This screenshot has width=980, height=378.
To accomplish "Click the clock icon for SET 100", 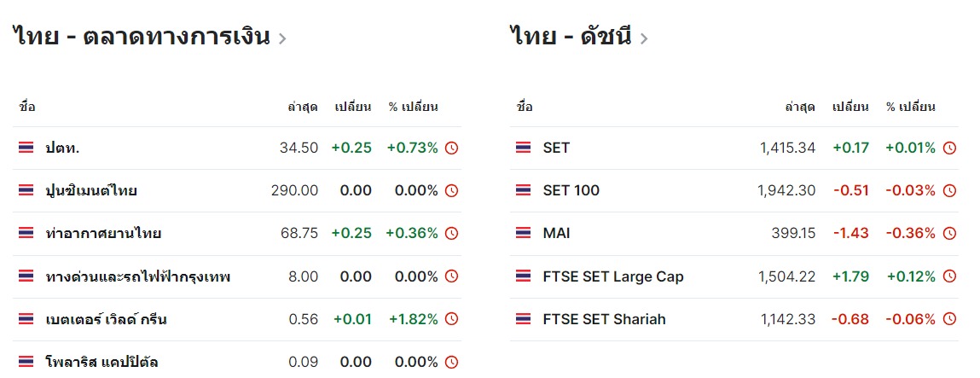I will [x=949, y=190].
